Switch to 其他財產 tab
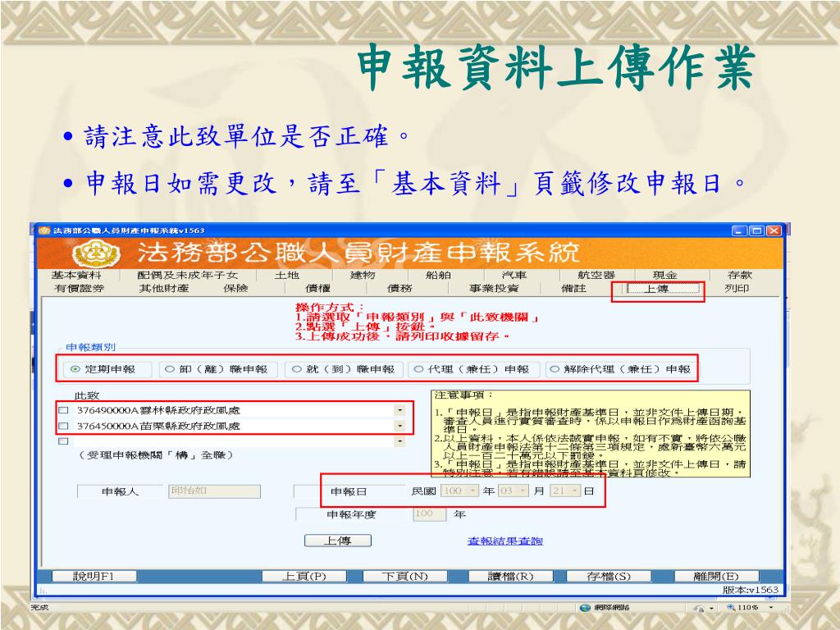The width and height of the screenshot is (840, 630). [164, 288]
